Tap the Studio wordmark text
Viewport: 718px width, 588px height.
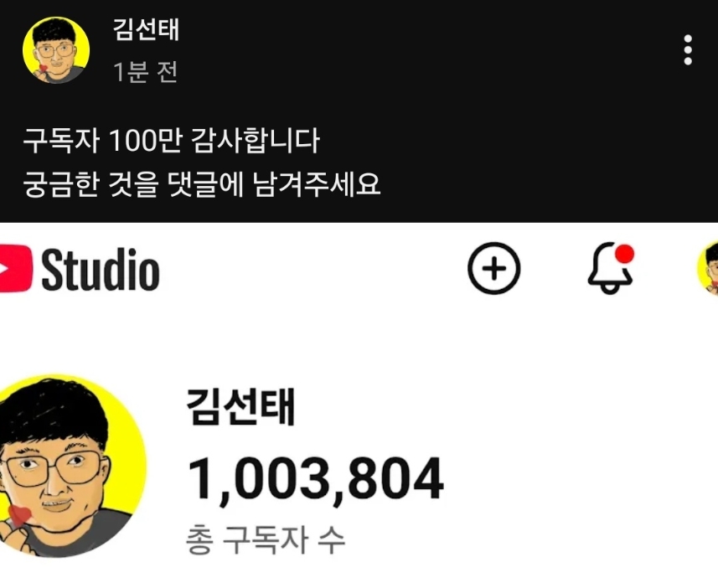pos(101,269)
